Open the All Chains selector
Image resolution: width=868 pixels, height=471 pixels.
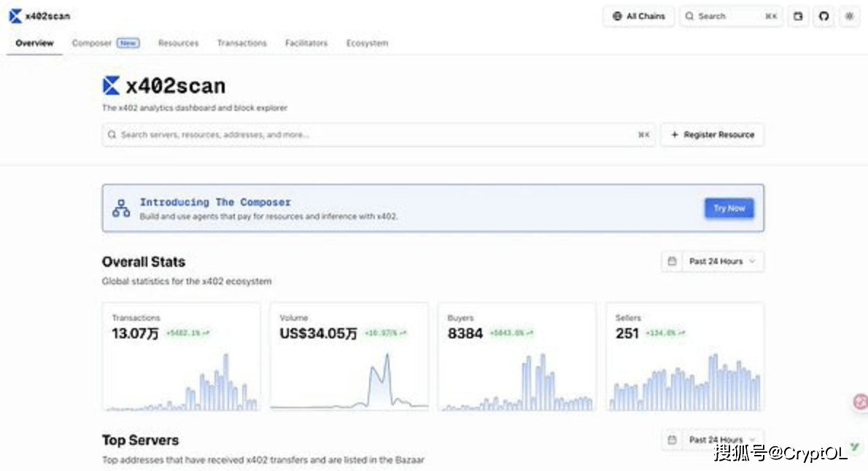[x=639, y=16]
